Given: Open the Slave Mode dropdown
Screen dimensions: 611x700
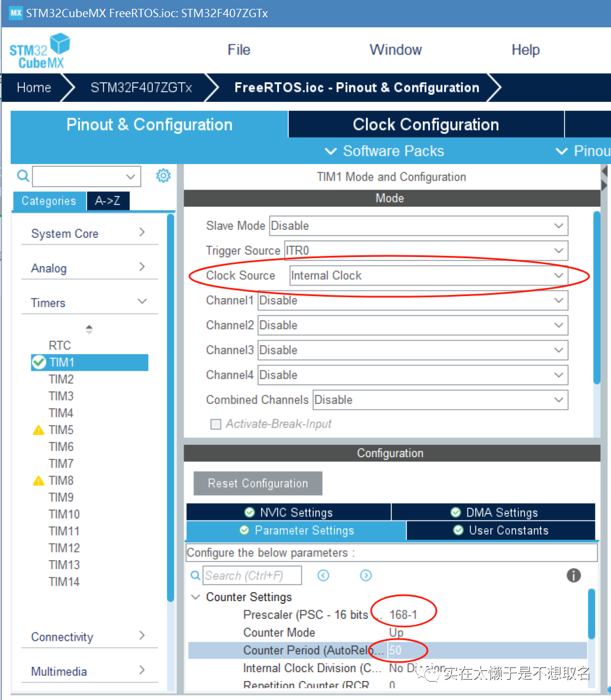Looking at the screenshot, I should tap(418, 226).
